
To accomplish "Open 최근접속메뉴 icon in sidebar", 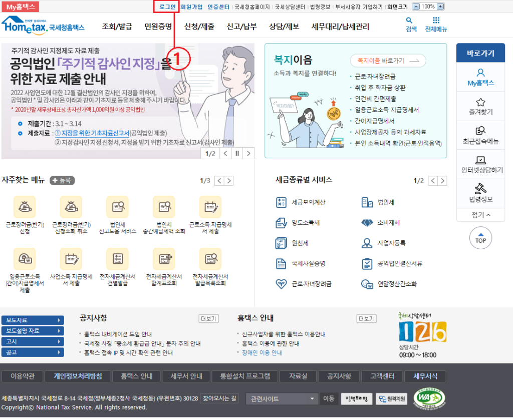I will [480, 131].
